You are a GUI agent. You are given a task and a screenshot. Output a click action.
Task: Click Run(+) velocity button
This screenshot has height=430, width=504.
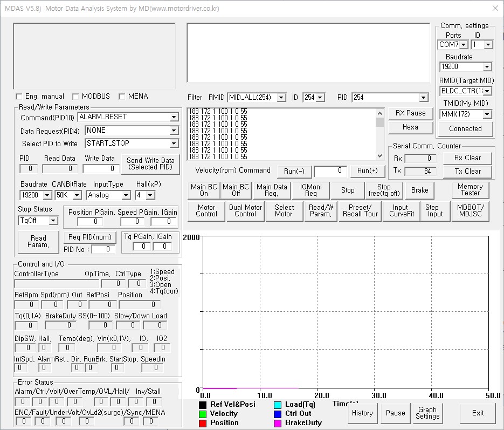point(368,171)
